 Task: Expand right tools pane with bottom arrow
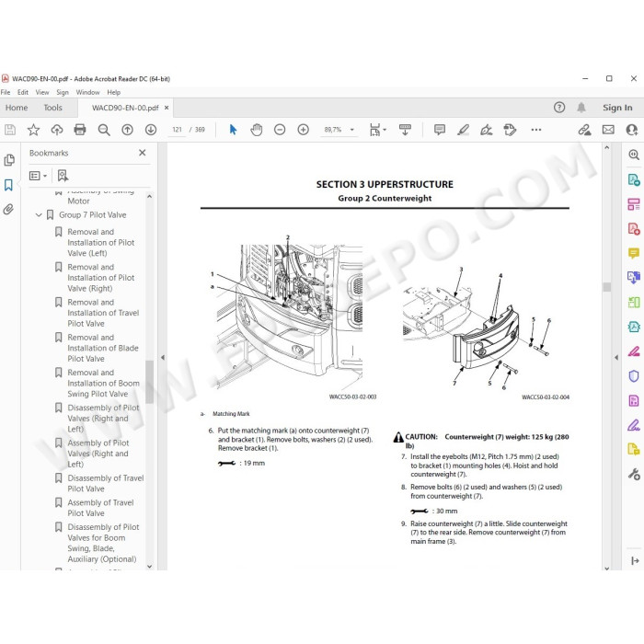pos(635,560)
